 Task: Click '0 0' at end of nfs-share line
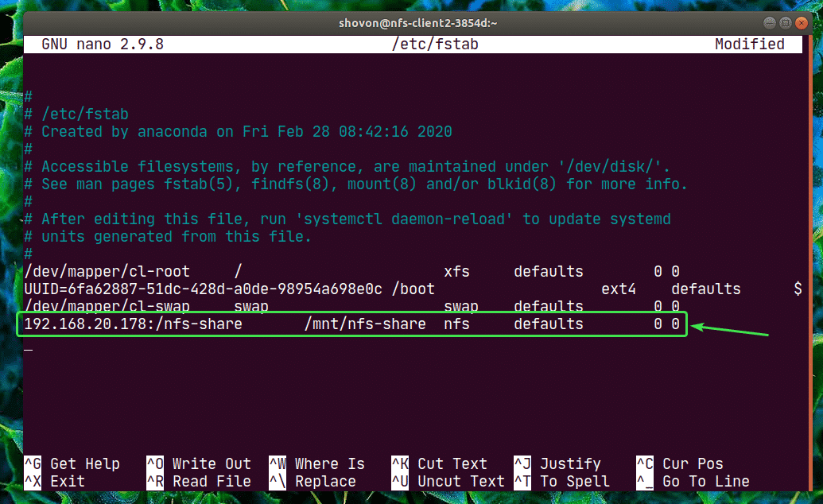[x=666, y=324]
